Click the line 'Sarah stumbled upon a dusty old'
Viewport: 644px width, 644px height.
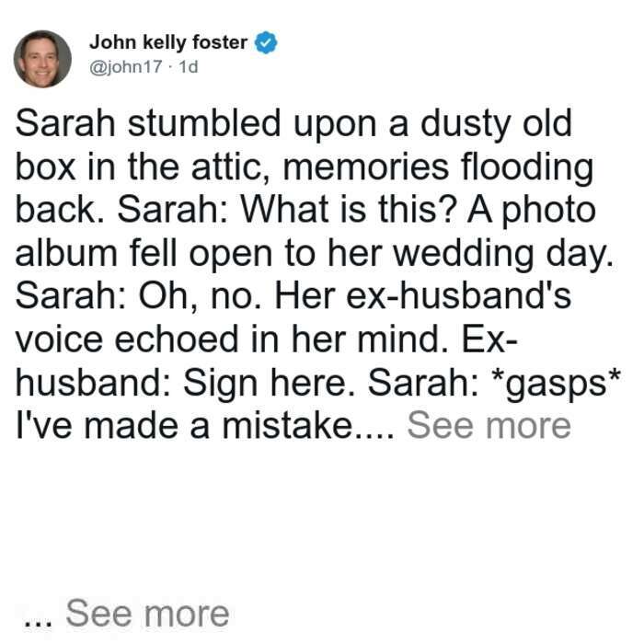(x=293, y=123)
